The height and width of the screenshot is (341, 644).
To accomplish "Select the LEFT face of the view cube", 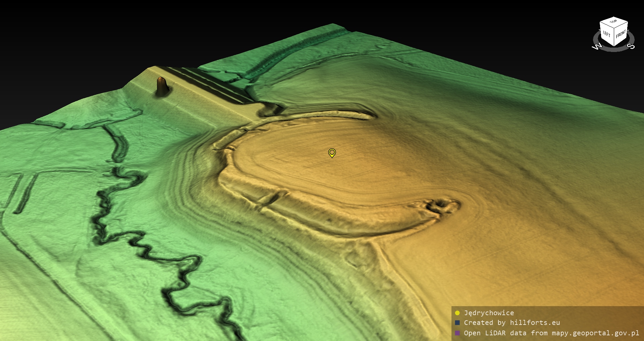I will [x=607, y=34].
